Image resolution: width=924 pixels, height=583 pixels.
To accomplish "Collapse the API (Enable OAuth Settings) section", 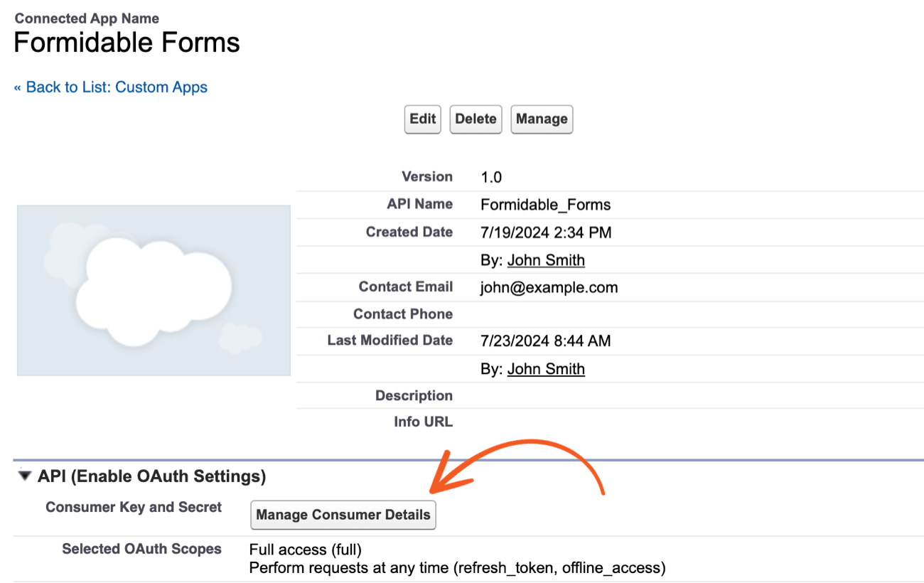I will [x=26, y=476].
